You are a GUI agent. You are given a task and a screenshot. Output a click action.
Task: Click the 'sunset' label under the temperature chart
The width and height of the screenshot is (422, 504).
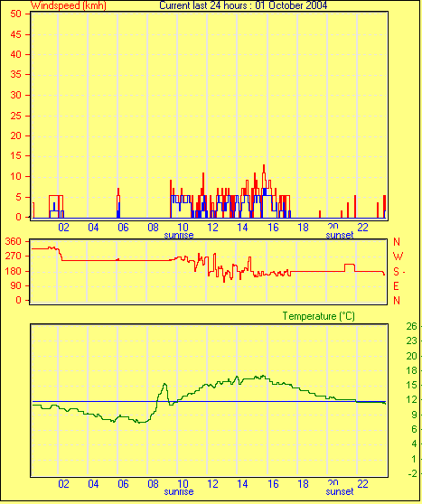[x=340, y=491]
